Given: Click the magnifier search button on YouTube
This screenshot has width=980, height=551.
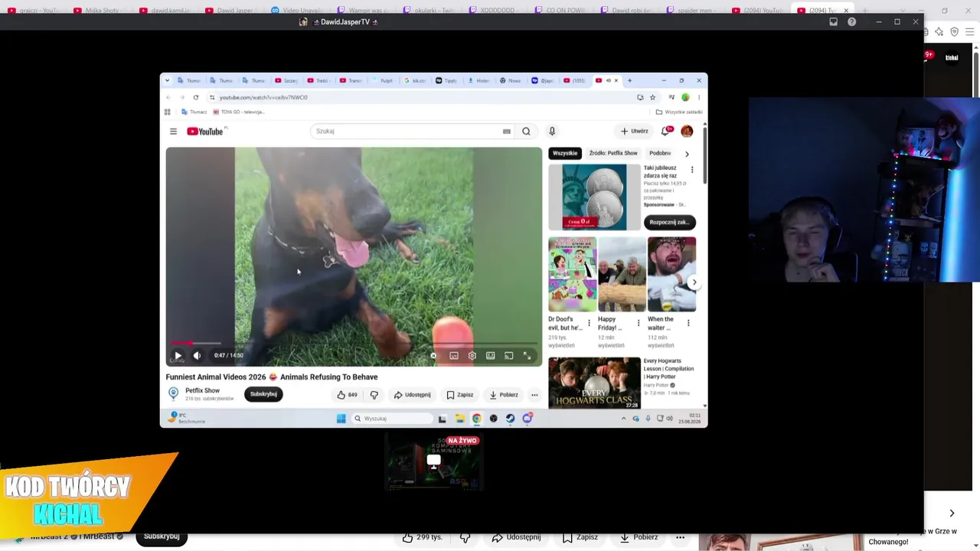Looking at the screenshot, I should click(x=526, y=132).
